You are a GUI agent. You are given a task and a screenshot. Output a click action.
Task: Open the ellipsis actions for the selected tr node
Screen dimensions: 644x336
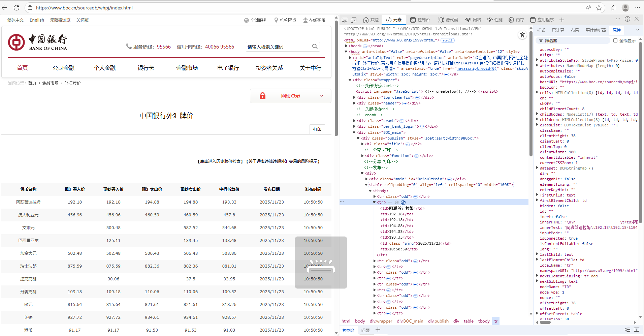point(342,202)
